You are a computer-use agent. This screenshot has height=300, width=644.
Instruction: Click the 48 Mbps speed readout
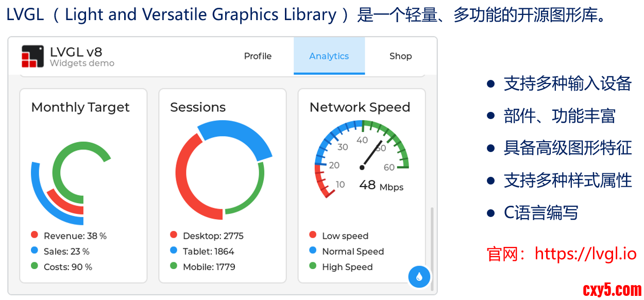click(x=381, y=186)
